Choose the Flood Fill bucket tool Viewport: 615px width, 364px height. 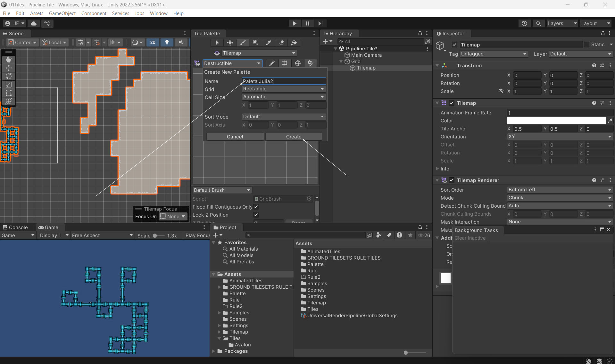[294, 43]
